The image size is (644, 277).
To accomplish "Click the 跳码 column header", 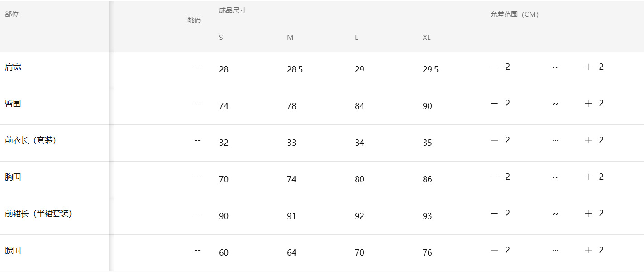I will click(194, 20).
